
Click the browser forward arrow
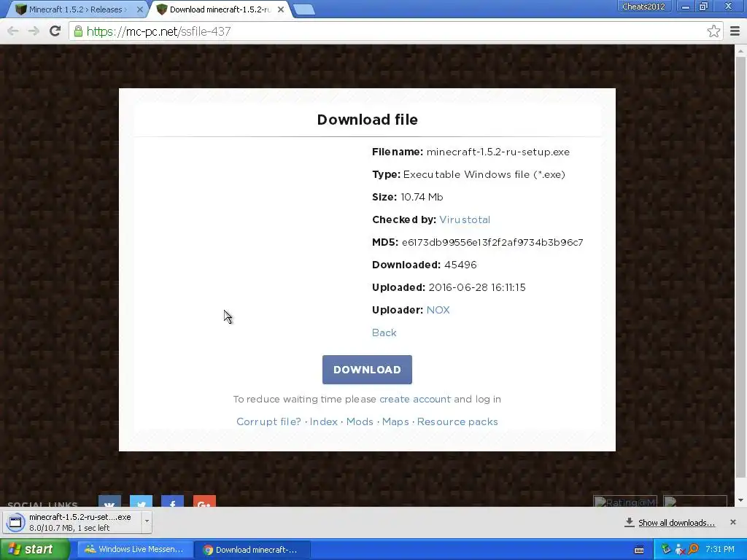tap(34, 31)
